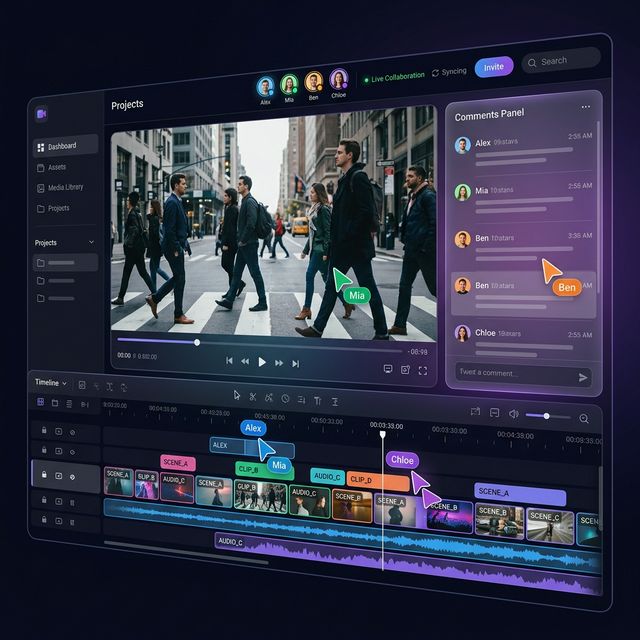
Task: Toggle visibility of the second timeline track
Action: (x=59, y=451)
